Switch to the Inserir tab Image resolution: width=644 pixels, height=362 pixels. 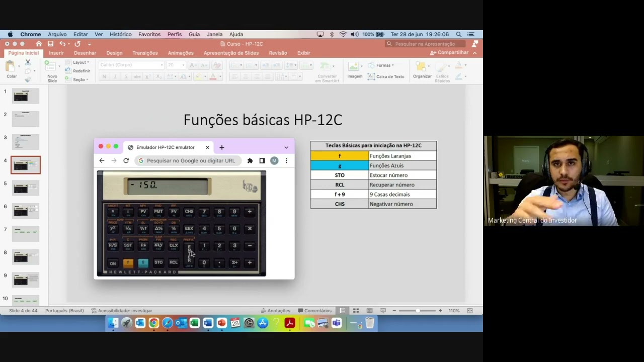coord(56,53)
